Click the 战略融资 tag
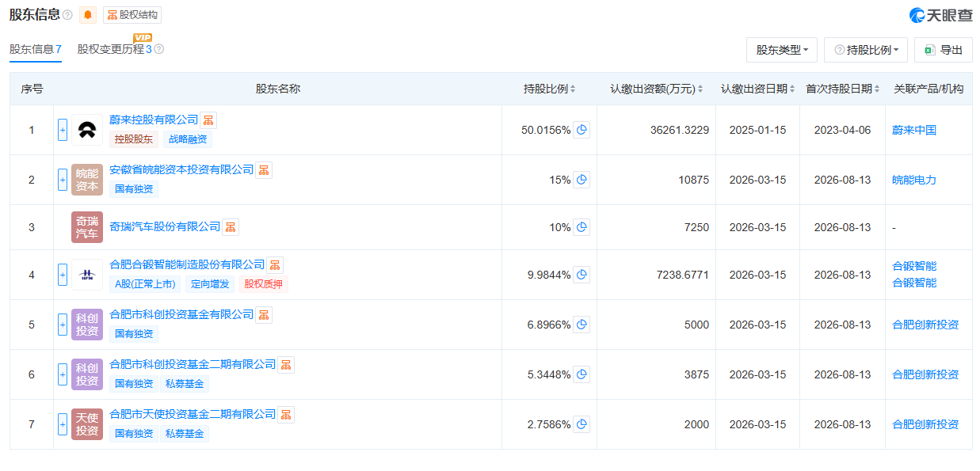The width and height of the screenshot is (980, 471). [x=188, y=139]
